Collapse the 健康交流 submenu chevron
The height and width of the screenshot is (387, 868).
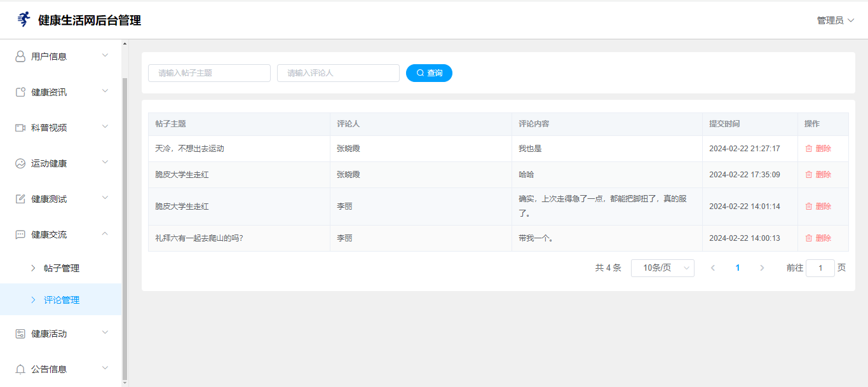click(x=105, y=234)
